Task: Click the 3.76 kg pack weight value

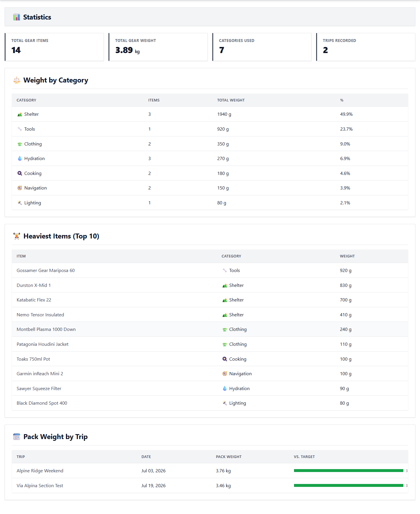Action: 223,471
